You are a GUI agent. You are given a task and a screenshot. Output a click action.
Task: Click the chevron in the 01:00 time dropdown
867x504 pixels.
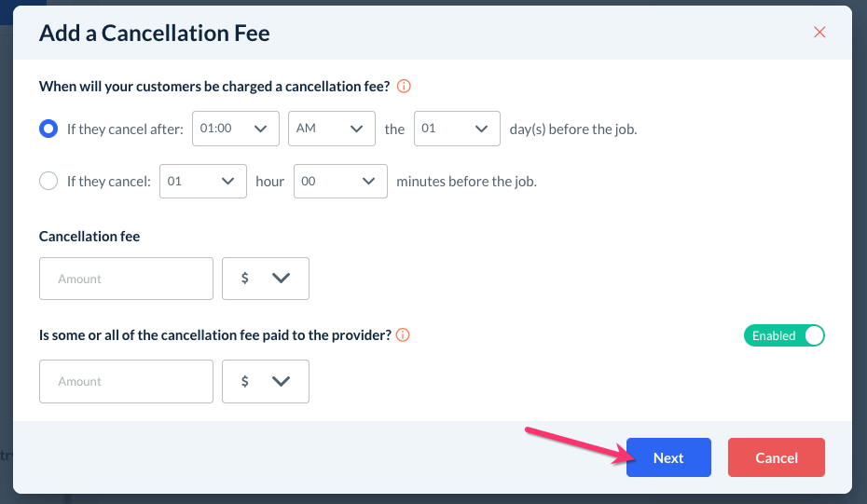tap(261, 129)
